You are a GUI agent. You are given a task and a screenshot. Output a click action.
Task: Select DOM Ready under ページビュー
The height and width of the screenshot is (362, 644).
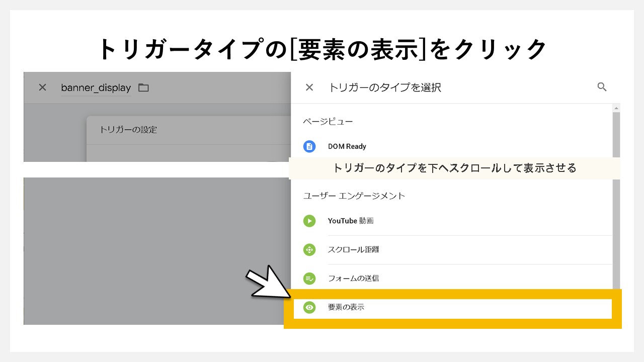[x=347, y=146]
